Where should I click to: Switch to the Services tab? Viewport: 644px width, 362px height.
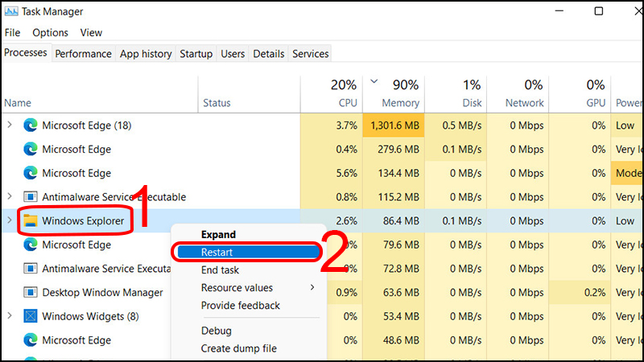(311, 54)
